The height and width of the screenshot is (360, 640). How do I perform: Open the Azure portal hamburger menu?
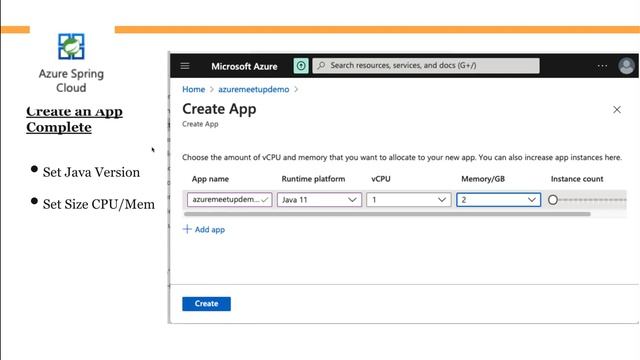pos(185,66)
